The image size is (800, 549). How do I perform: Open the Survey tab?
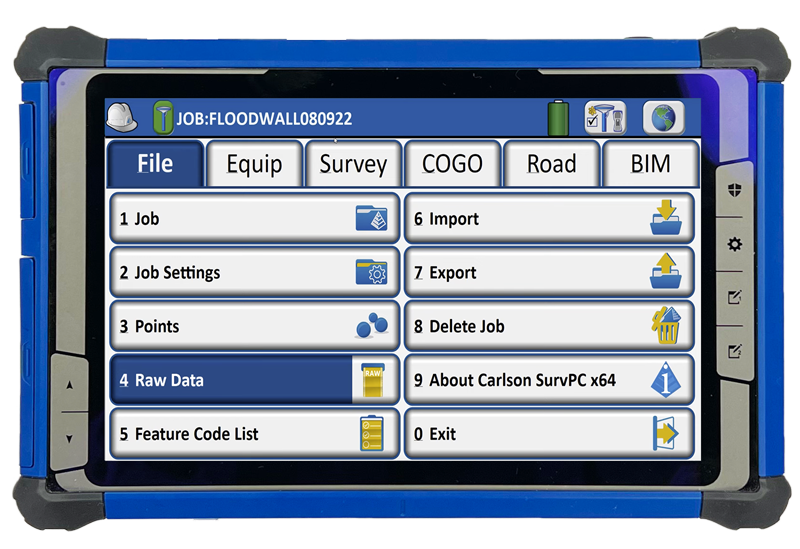tap(353, 164)
